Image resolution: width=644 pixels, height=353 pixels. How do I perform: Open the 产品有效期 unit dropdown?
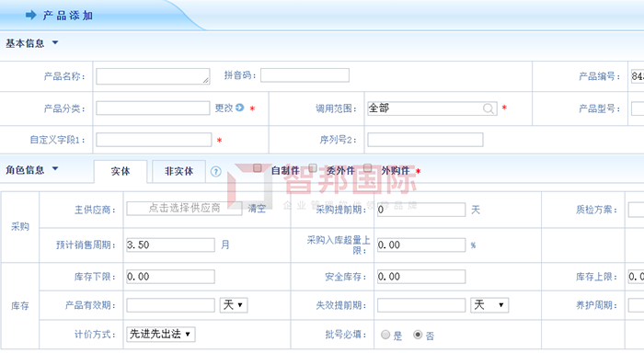click(234, 305)
